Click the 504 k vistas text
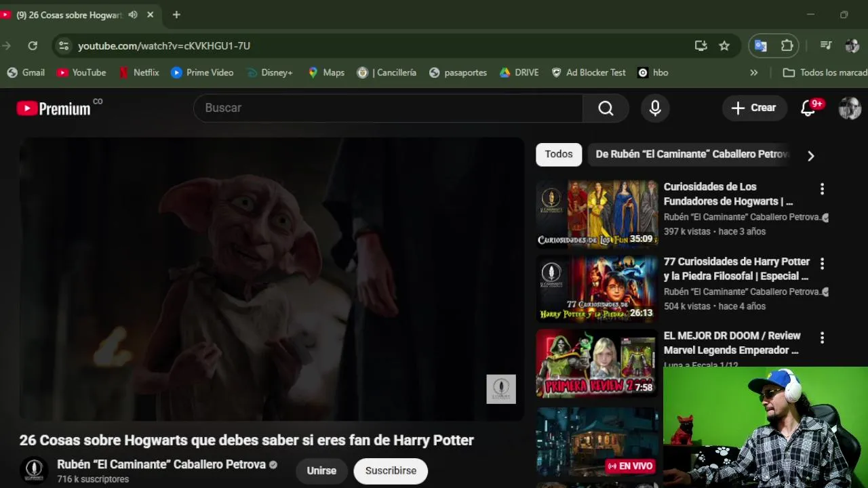Viewport: 868px width, 488px height. pyautogui.click(x=687, y=306)
